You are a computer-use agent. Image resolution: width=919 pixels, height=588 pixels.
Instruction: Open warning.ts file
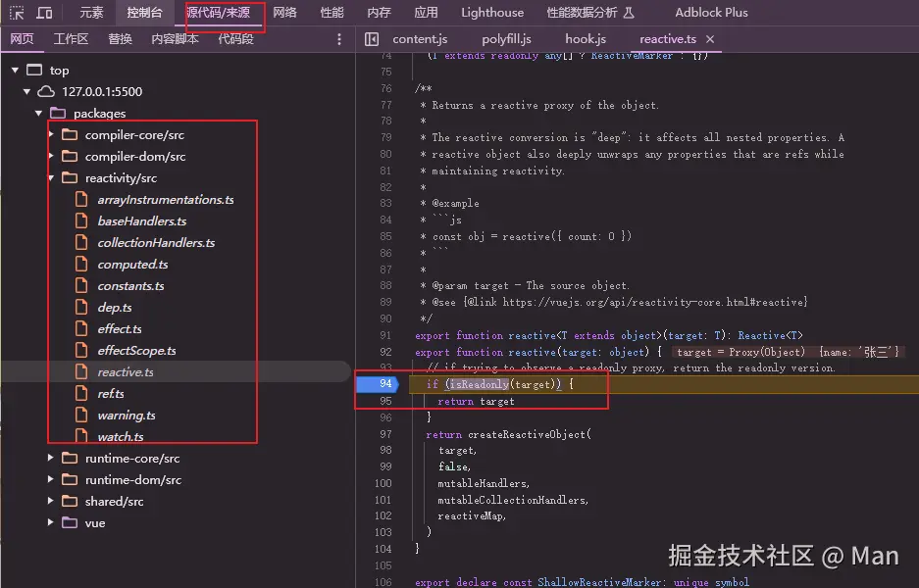127,416
